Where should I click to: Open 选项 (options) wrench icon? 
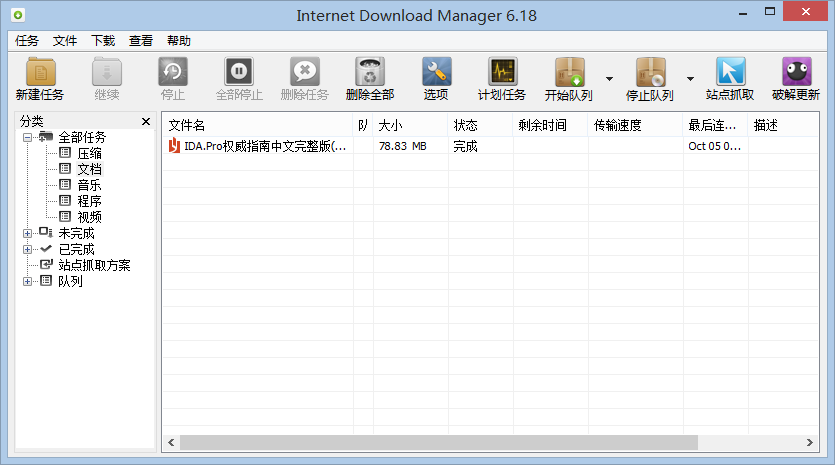pos(436,72)
